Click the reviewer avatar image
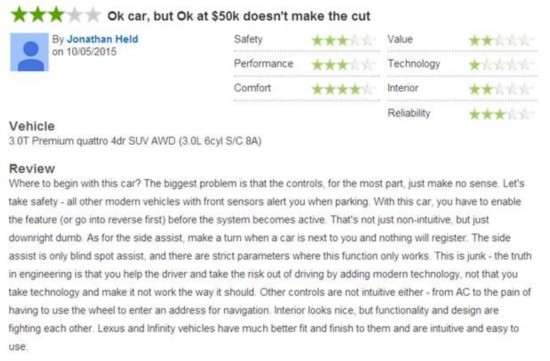550x361 pixels. [29, 52]
